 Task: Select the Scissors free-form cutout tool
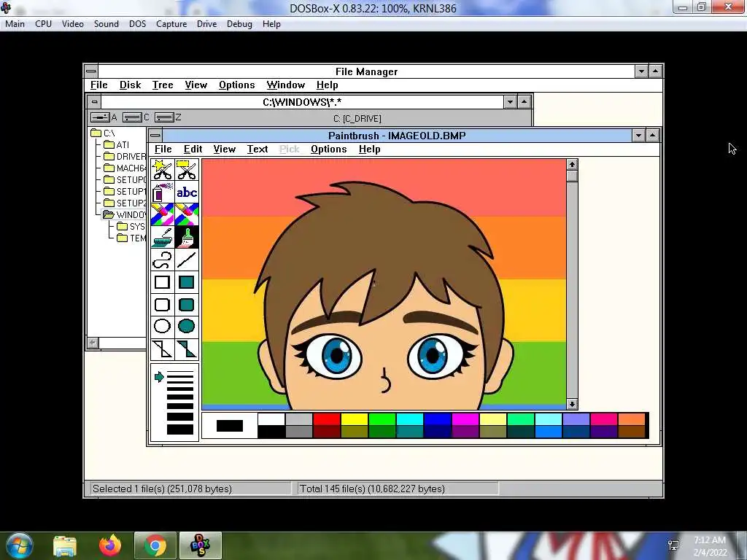(x=163, y=170)
